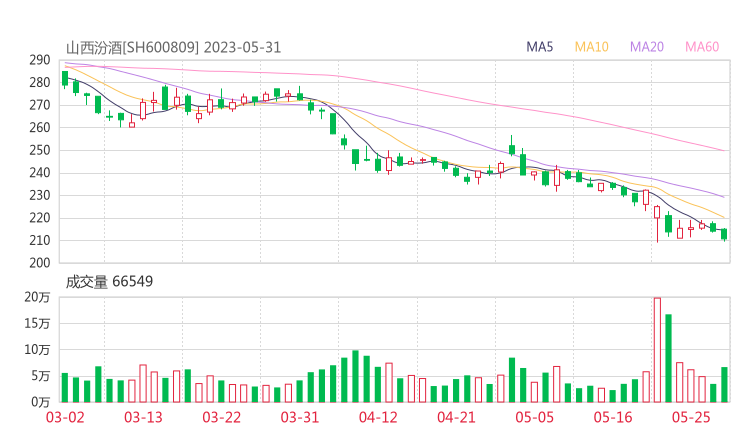Click the 5万 volume axis label
740x440 pixels.
point(41,376)
